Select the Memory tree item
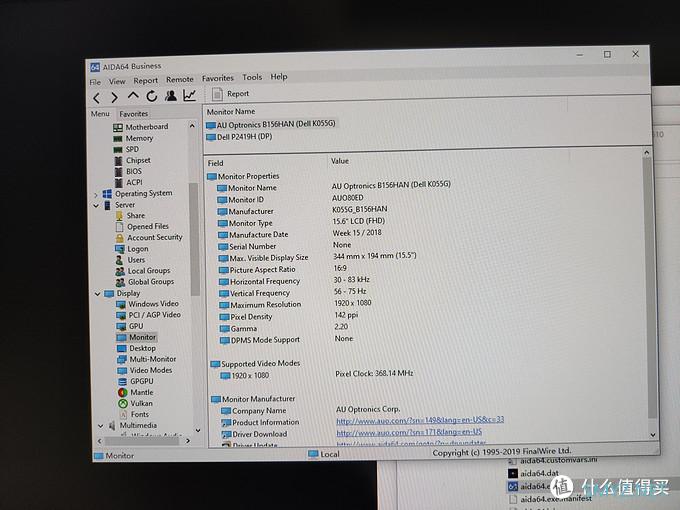The image size is (680, 510). tap(139, 138)
